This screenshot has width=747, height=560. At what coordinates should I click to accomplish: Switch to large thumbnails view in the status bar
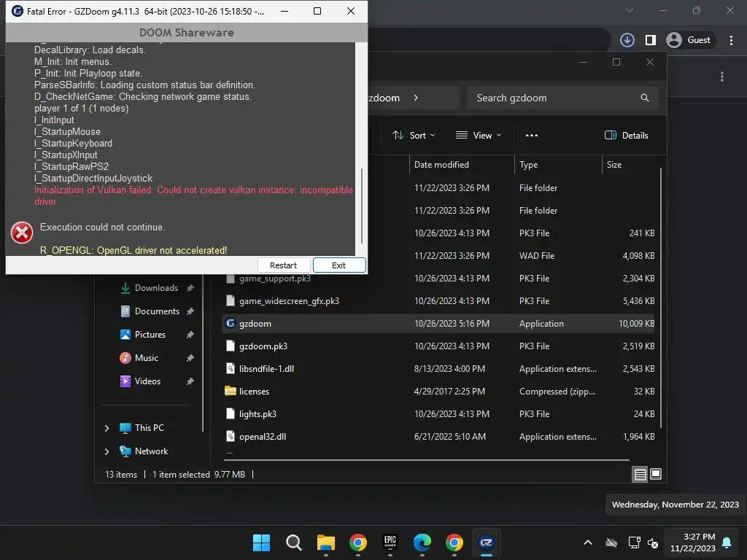[x=656, y=474]
